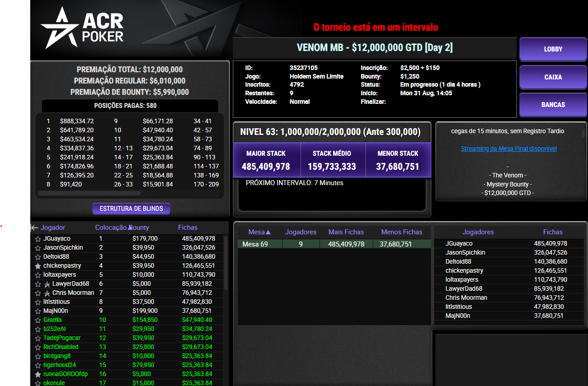Select chickenpastry in Mesa 69 seat list

click(509, 270)
